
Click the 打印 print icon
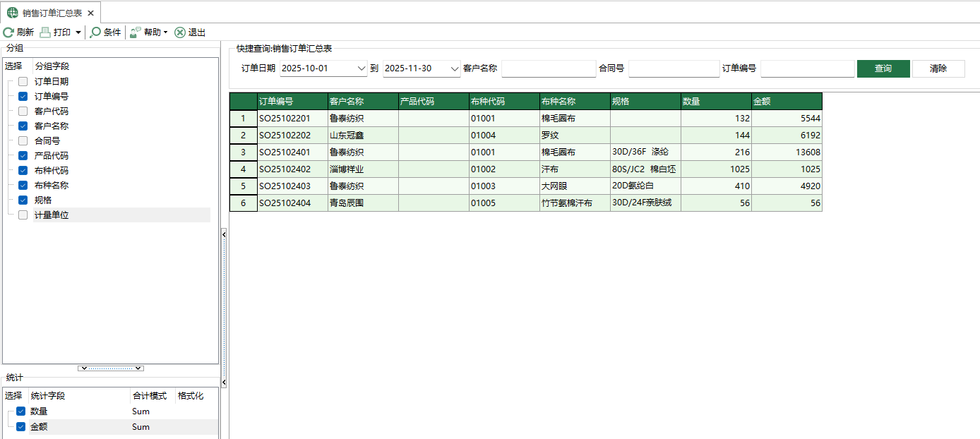[x=44, y=32]
